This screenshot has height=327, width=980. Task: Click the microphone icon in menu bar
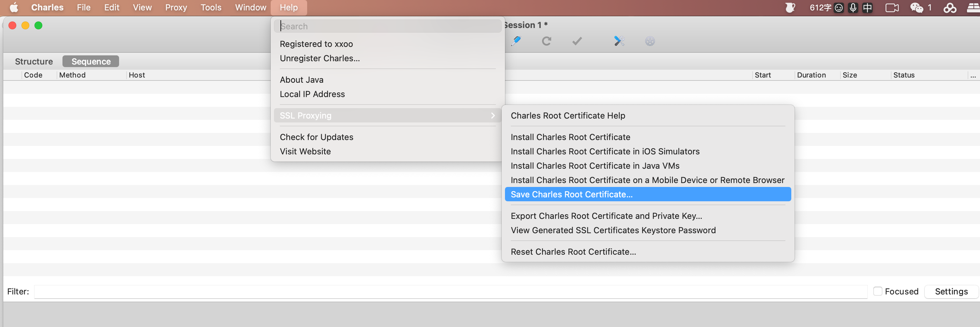click(x=853, y=7)
